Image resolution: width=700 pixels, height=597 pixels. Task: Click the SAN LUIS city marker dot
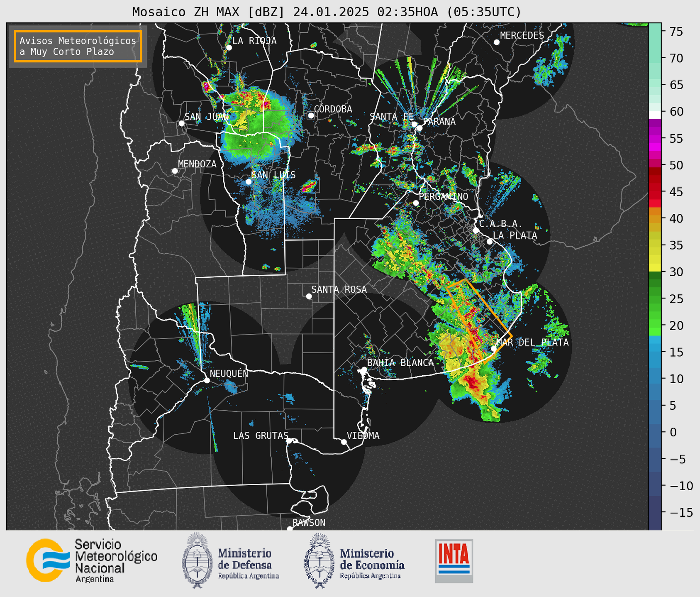click(248, 182)
